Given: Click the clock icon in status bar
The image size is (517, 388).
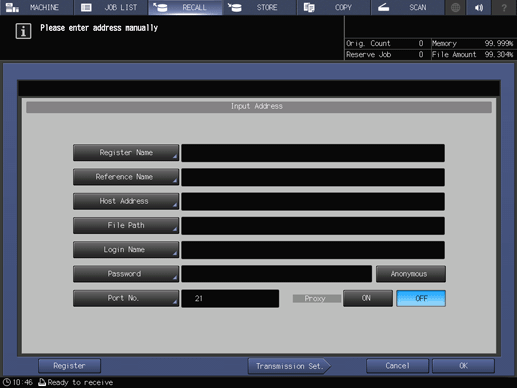Looking at the screenshot, I should (x=7, y=382).
